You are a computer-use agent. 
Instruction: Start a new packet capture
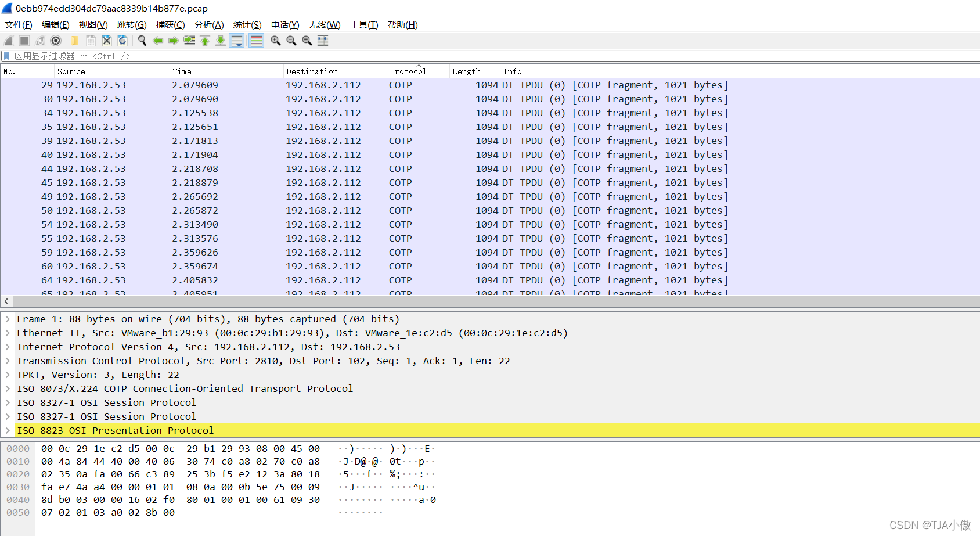coord(8,41)
